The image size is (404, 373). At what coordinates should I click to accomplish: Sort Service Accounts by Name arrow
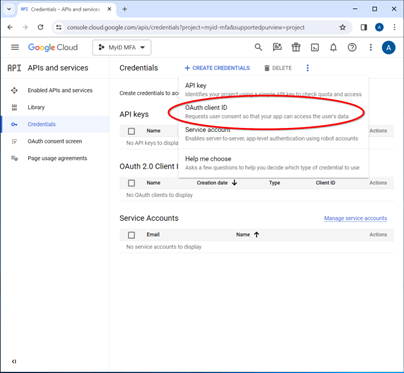[x=256, y=235]
